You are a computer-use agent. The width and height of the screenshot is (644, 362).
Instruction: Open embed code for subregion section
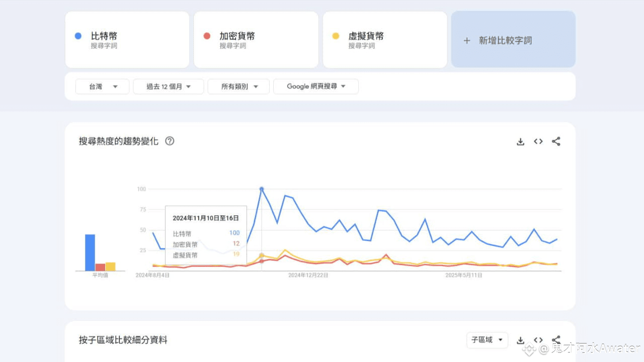coord(538,340)
